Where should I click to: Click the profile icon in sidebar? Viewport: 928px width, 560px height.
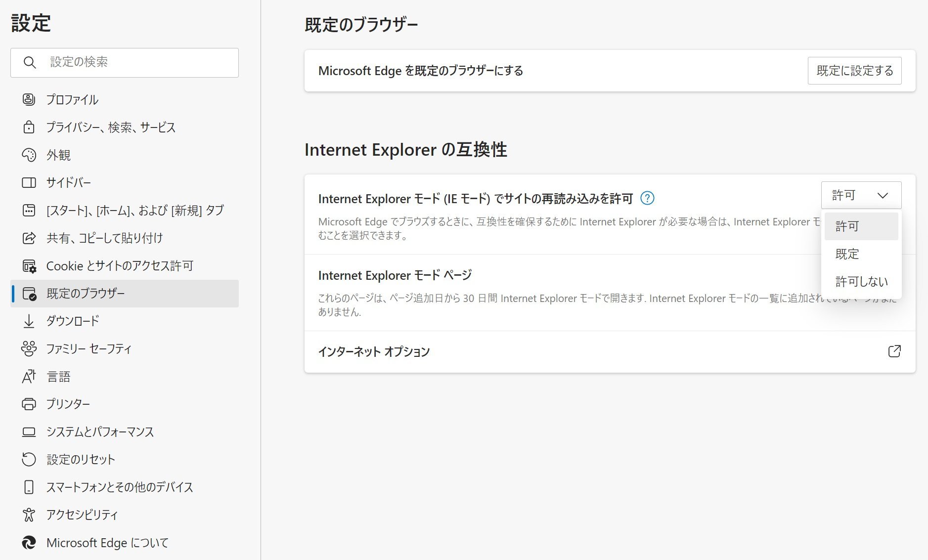pyautogui.click(x=29, y=99)
